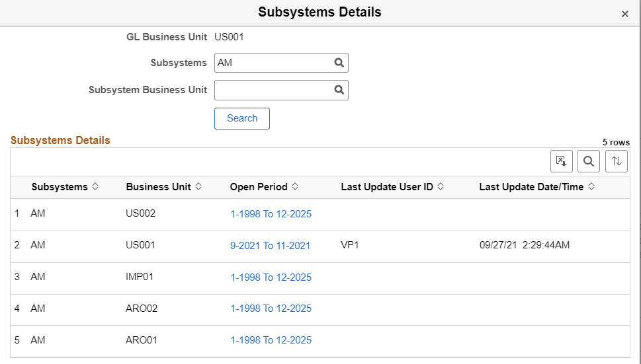Select the US001 cell in row 2
Screen dimensions: 641x364
pyautogui.click(x=141, y=245)
